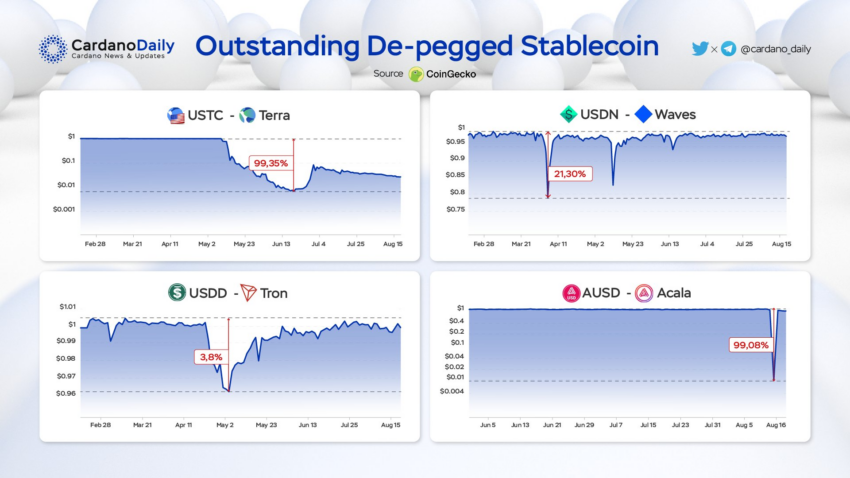Click the USTC coin icon
This screenshot has height=478, width=850.
(176, 115)
